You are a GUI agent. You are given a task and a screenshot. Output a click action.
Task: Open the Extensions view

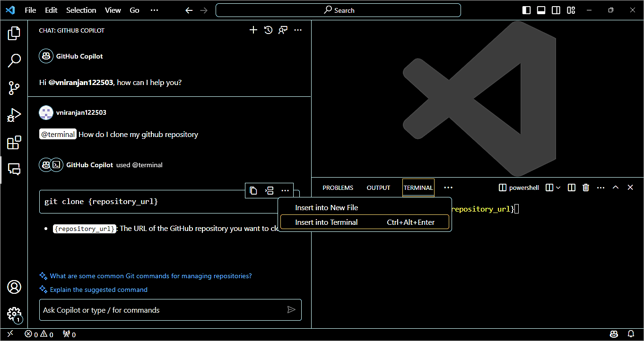point(14,142)
